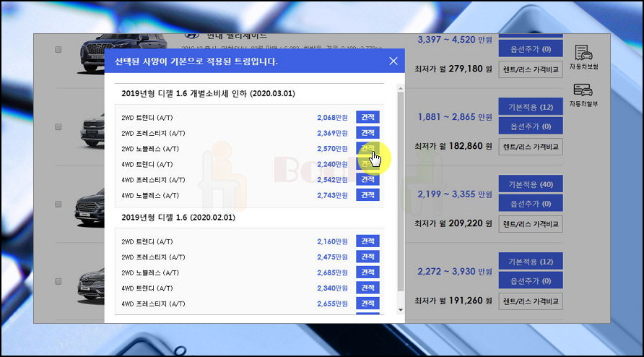Click the heading '2019년형 디젤 1.6 개별소비세 인하 (2020.03.01)'
This screenshot has height=357, width=644.
coord(208,93)
